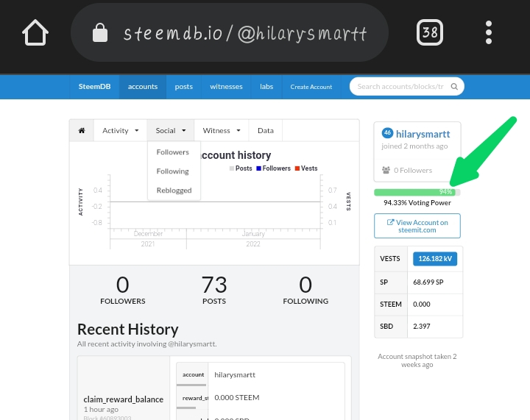This screenshot has width=530, height=420.
Task: Click 94.33% Voting Power label
Action: pyautogui.click(x=417, y=203)
